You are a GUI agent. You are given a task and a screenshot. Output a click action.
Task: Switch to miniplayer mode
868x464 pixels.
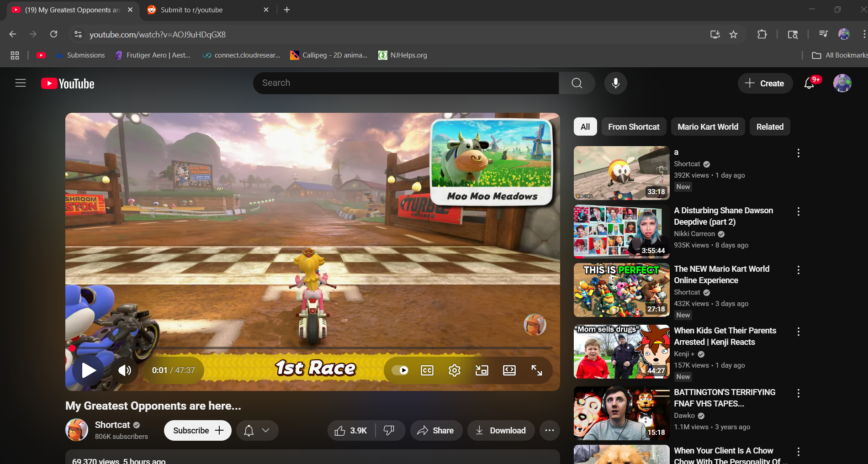[482, 370]
